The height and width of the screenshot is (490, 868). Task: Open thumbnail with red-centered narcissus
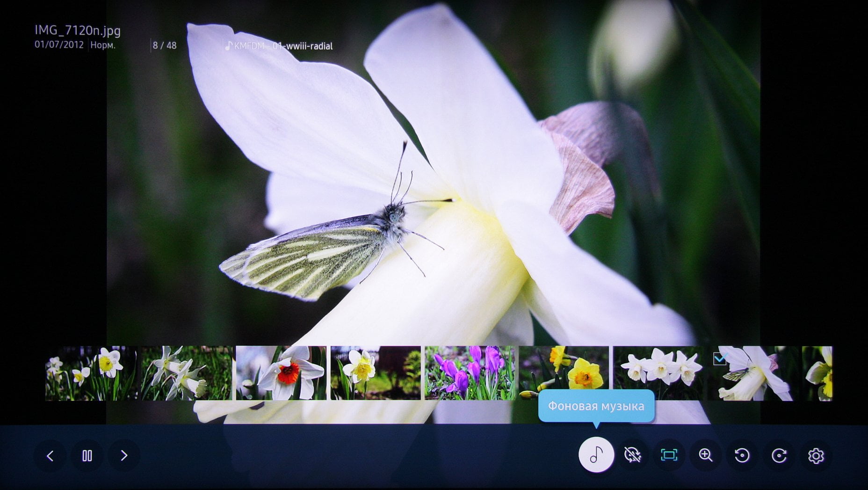coord(281,373)
